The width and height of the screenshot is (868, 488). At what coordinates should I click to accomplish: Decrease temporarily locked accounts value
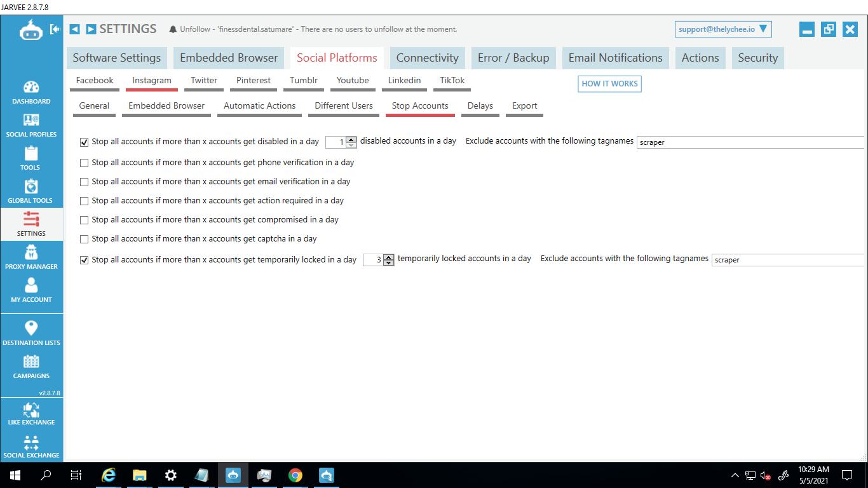click(389, 262)
